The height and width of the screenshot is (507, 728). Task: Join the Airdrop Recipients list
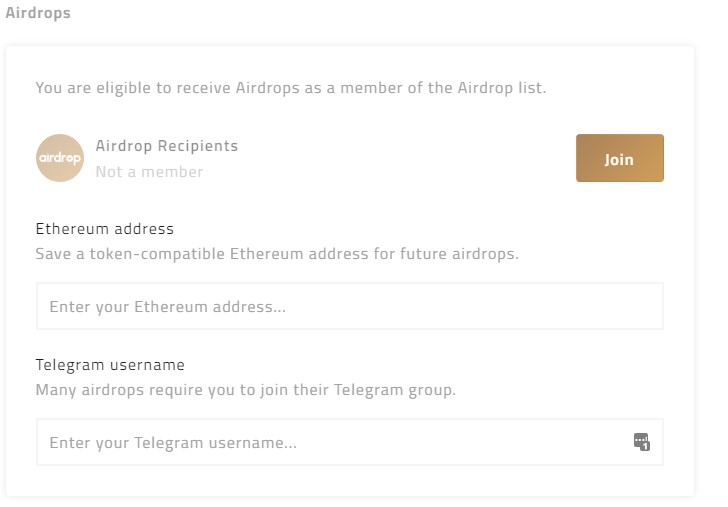[x=619, y=159]
